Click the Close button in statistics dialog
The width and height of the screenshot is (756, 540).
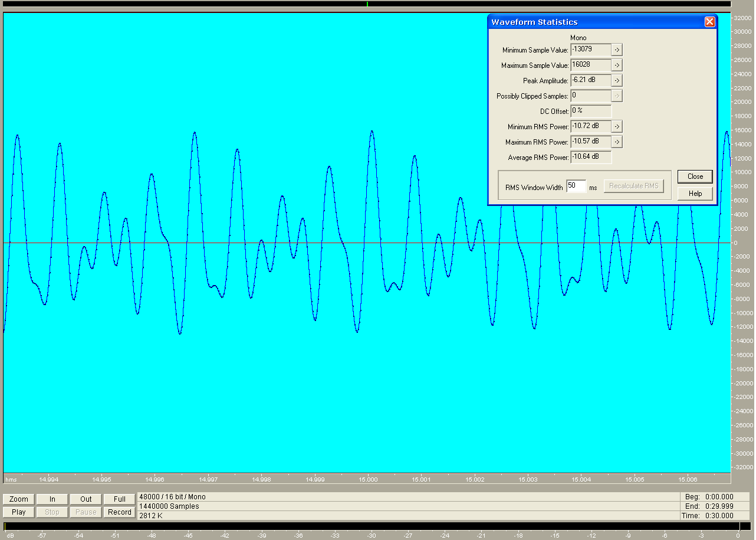(x=695, y=176)
